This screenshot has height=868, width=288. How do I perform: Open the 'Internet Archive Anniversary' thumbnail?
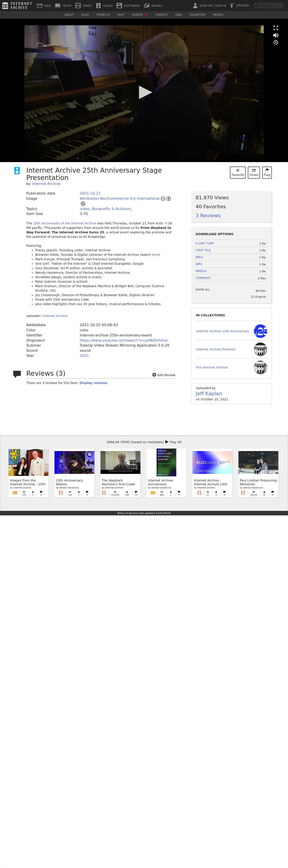pyautogui.click(x=166, y=462)
